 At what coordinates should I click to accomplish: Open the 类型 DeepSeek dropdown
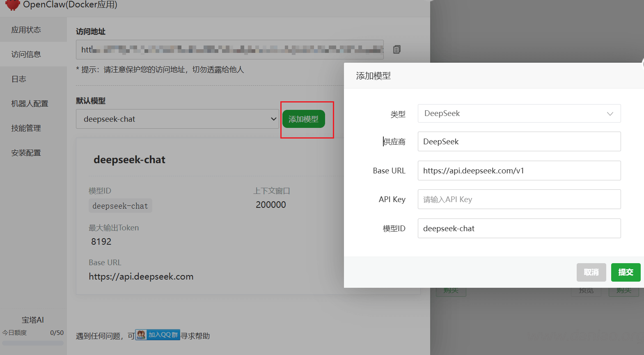(x=519, y=114)
